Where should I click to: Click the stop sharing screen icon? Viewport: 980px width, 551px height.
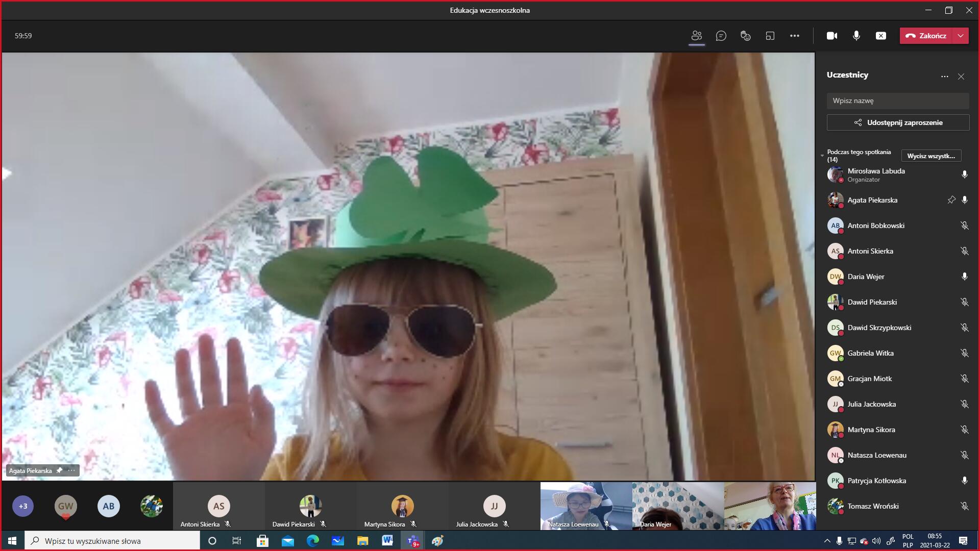point(881,36)
